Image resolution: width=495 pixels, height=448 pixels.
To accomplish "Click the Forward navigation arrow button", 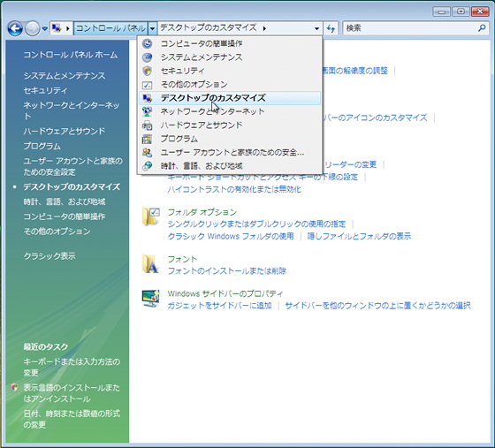I will [x=32, y=28].
